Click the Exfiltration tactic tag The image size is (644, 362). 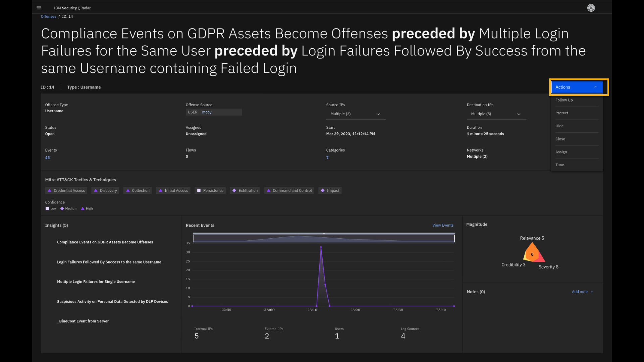pyautogui.click(x=245, y=190)
